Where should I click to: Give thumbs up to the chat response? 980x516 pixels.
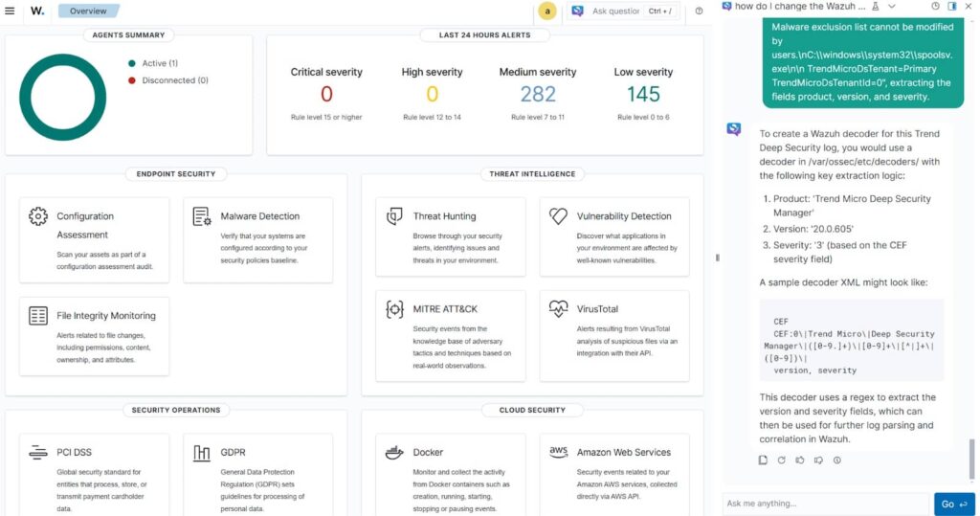[800, 460]
